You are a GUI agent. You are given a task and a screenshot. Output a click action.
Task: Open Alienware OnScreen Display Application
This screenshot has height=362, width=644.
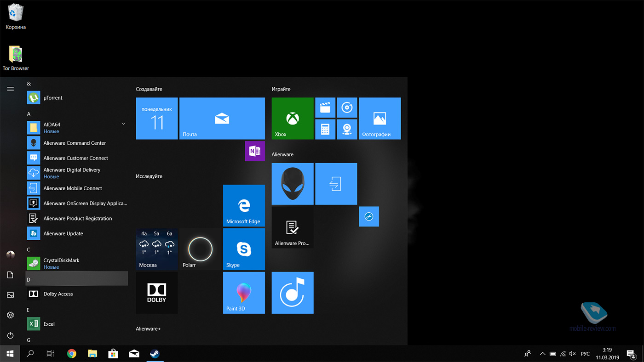click(x=77, y=203)
